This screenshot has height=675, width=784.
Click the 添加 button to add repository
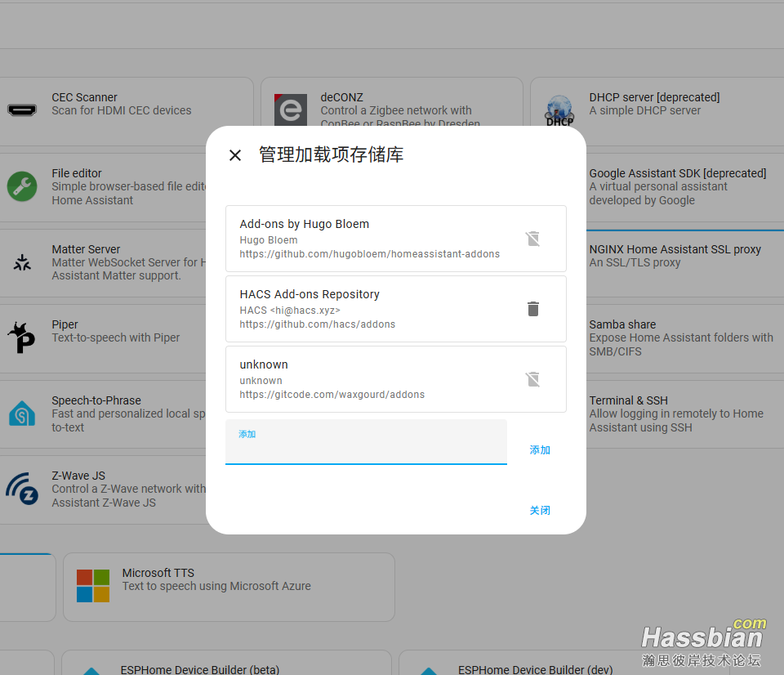click(540, 449)
